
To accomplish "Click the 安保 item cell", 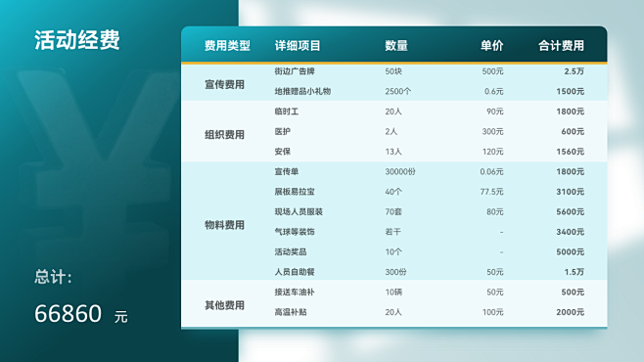I will [x=282, y=152].
